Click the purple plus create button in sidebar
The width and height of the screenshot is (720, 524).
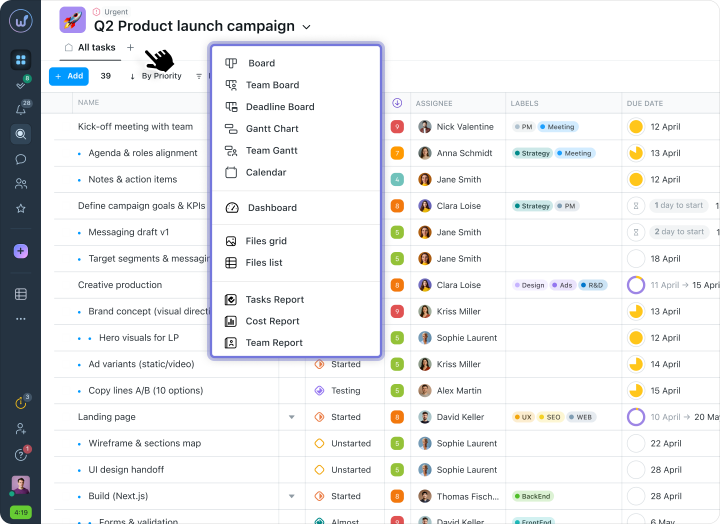pos(21,251)
